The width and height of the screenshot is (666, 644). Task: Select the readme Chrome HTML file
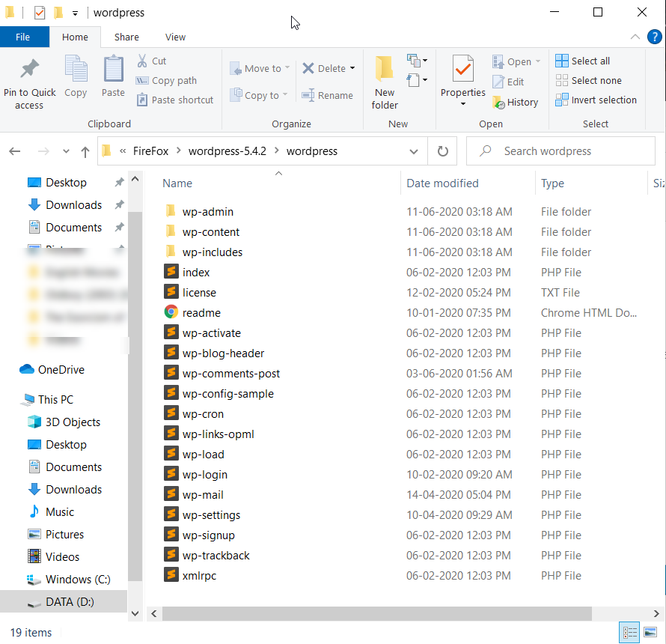[x=201, y=313]
